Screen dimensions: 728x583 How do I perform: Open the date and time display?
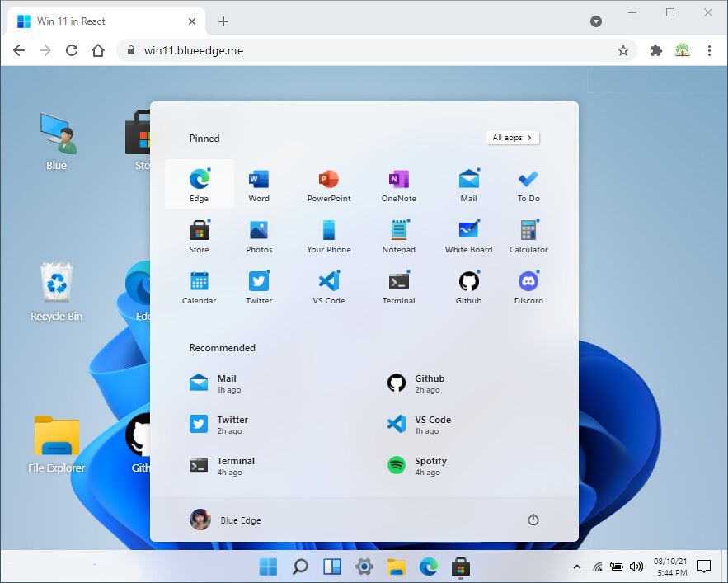670,567
